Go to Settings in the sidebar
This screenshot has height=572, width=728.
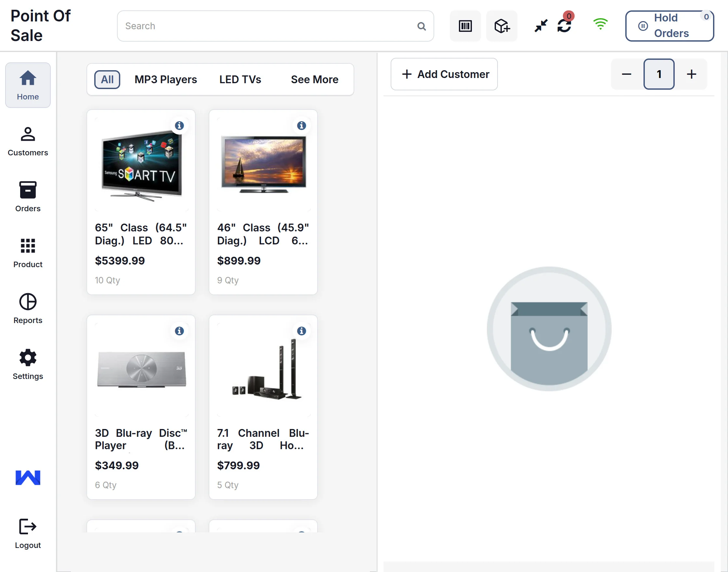click(x=28, y=364)
